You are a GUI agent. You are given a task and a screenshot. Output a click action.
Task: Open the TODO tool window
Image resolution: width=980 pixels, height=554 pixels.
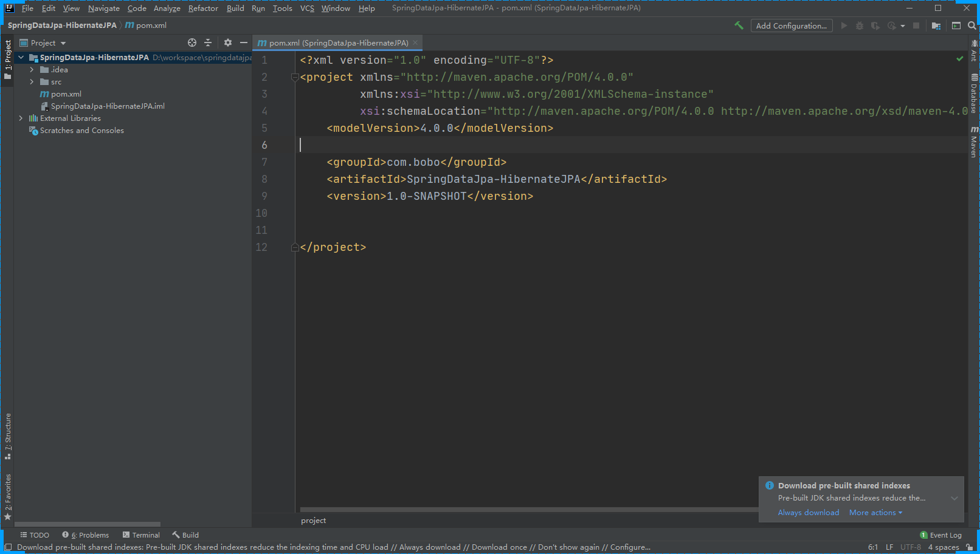click(x=35, y=535)
